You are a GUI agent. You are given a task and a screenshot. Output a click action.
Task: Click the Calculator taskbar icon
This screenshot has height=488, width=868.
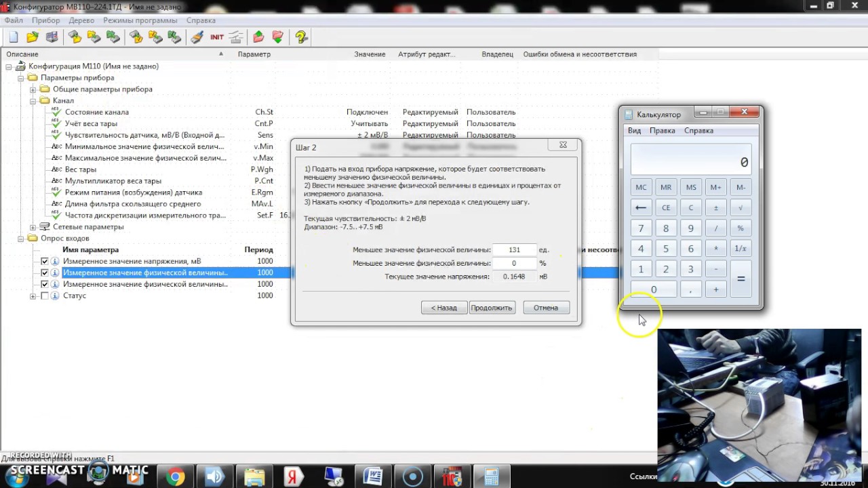[491, 477]
